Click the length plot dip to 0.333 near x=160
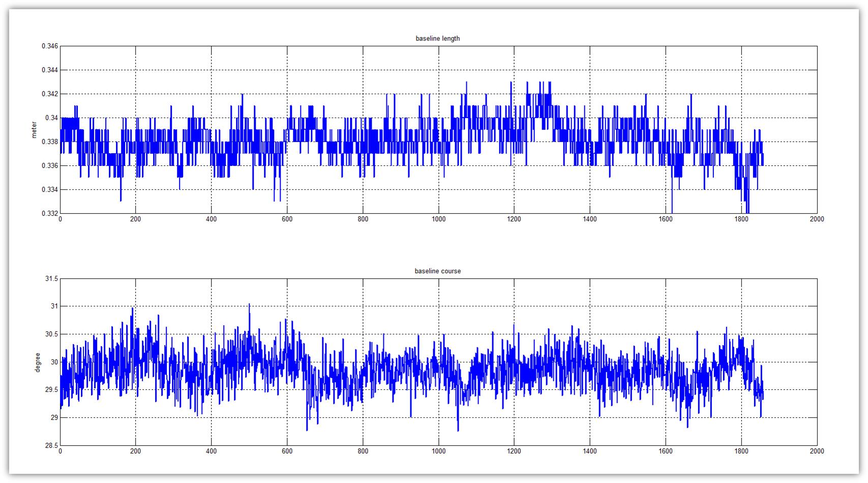The height and width of the screenshot is (483, 868). [x=121, y=200]
